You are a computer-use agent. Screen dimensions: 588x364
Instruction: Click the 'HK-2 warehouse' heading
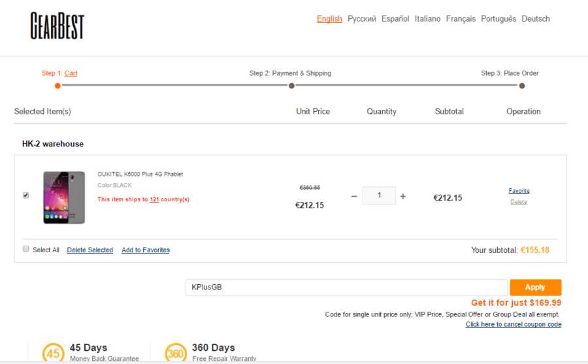[53, 144]
